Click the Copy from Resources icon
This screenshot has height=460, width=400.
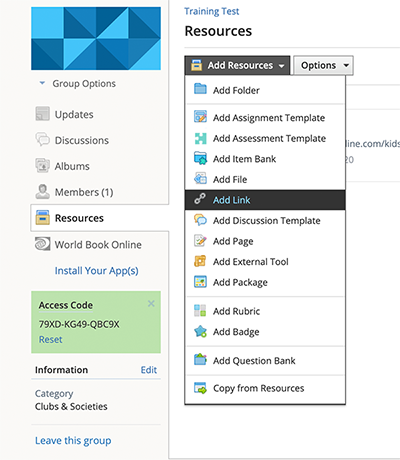(200, 388)
